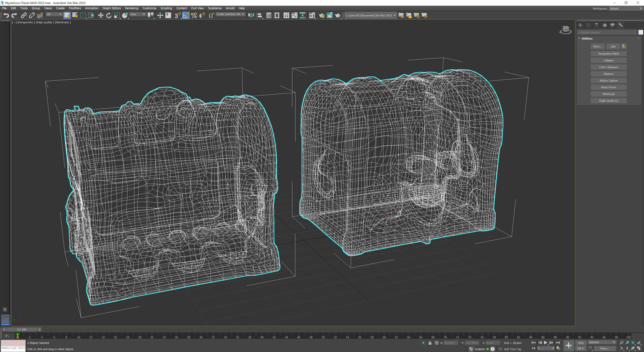Switch to the Modify command panel tab
This screenshot has height=352, width=644.
tap(588, 25)
